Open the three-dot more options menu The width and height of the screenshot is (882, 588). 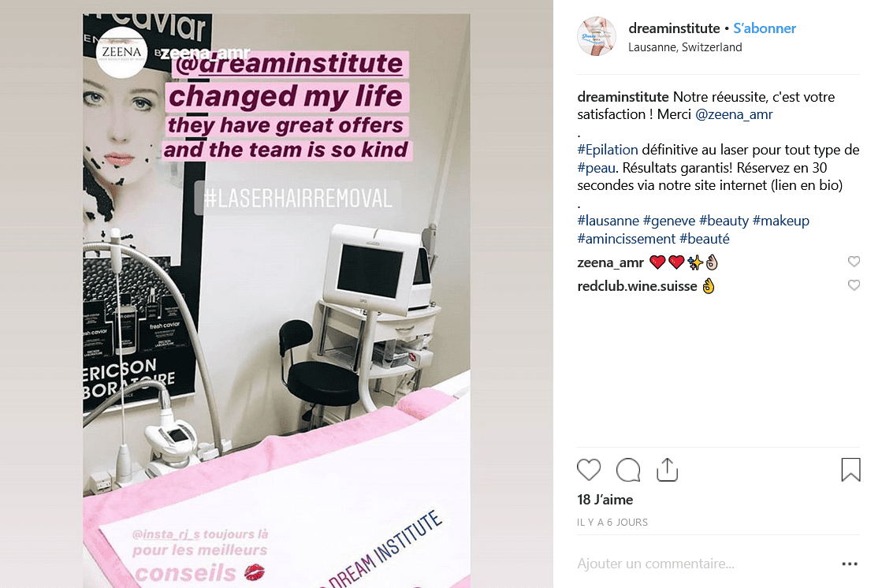pyautogui.click(x=850, y=564)
